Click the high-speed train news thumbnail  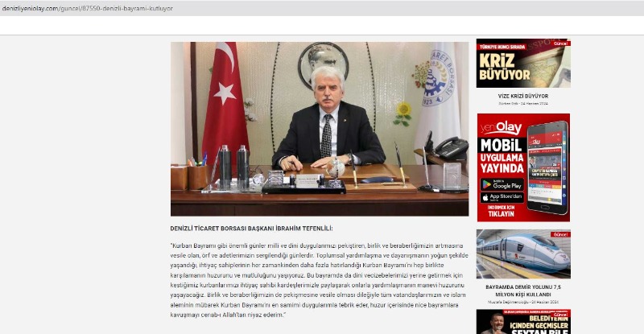[522, 254]
